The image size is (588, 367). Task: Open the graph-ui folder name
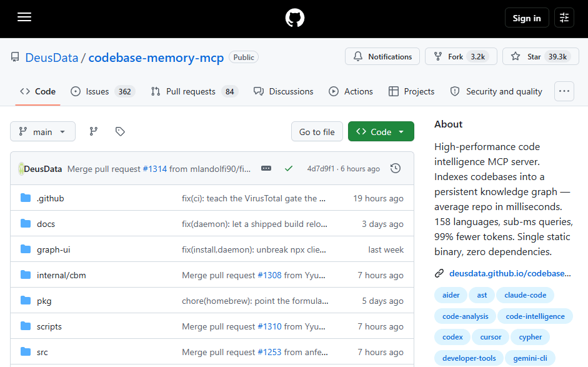[x=53, y=250]
